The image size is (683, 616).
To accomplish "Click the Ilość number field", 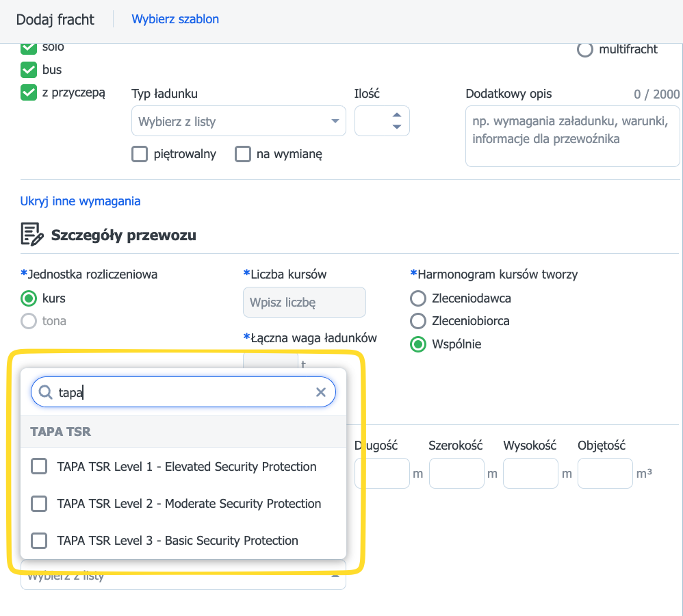I will [382, 121].
